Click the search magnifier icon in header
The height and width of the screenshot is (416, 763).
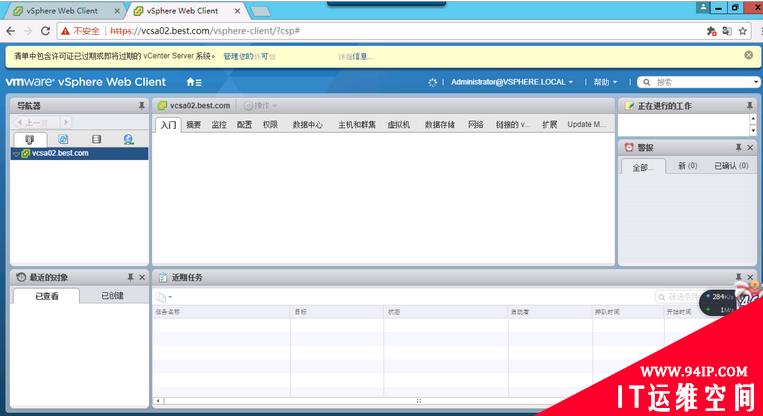(647, 82)
